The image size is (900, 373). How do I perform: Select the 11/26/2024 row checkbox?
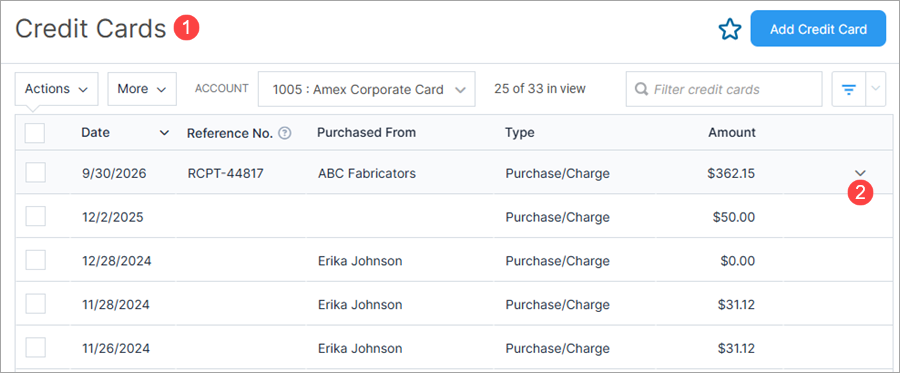coord(36,347)
